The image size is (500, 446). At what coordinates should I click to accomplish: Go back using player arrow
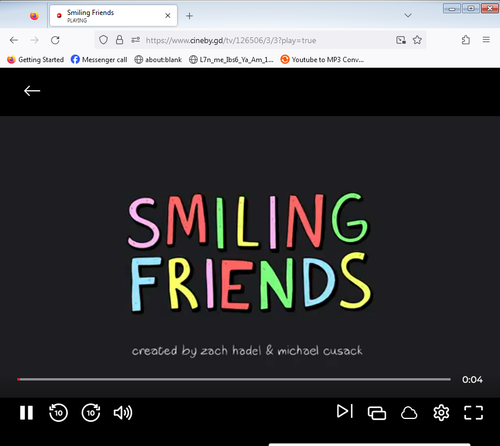coord(32,91)
